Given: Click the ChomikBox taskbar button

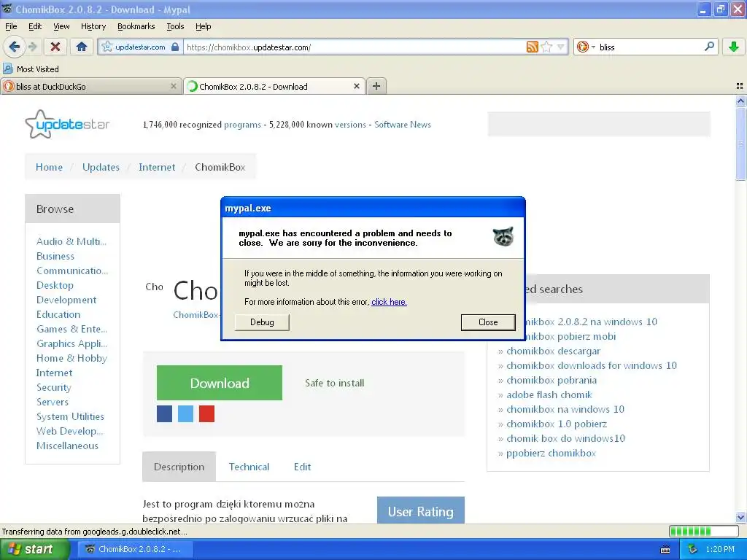Looking at the screenshot, I should [135, 549].
